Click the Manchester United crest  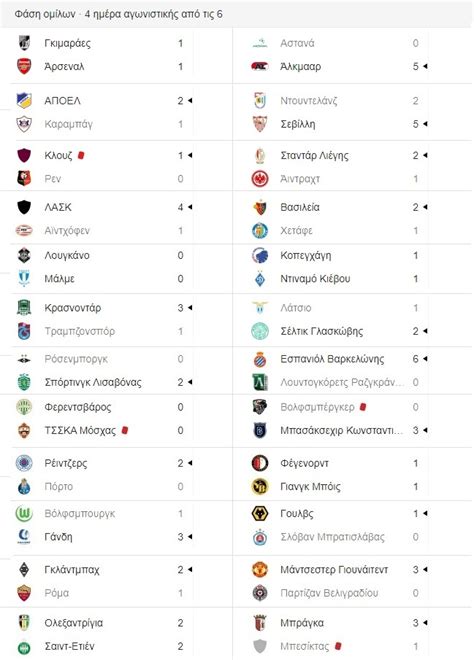(x=260, y=570)
